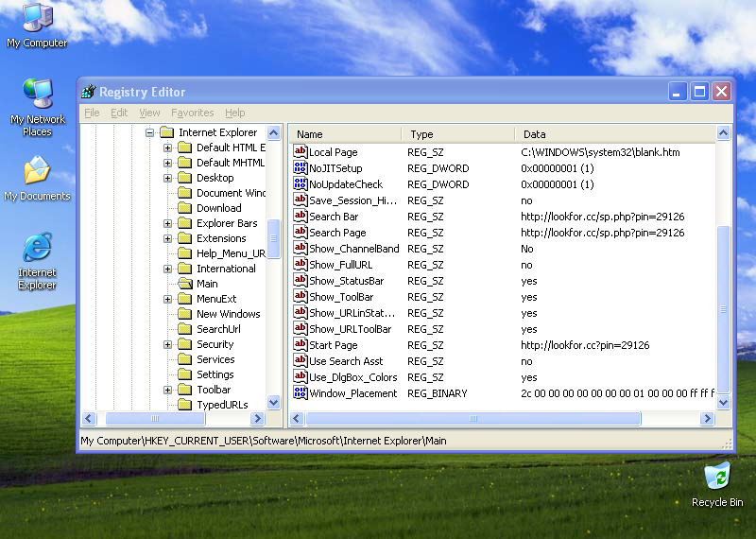756x539 pixels.
Task: Select the Help_Menu_UR key
Action: 231,253
